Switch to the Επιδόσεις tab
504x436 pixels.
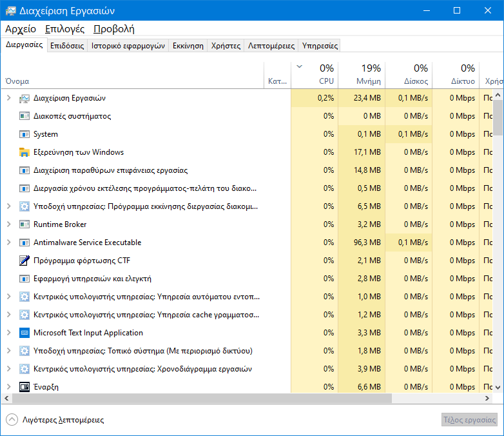click(67, 46)
